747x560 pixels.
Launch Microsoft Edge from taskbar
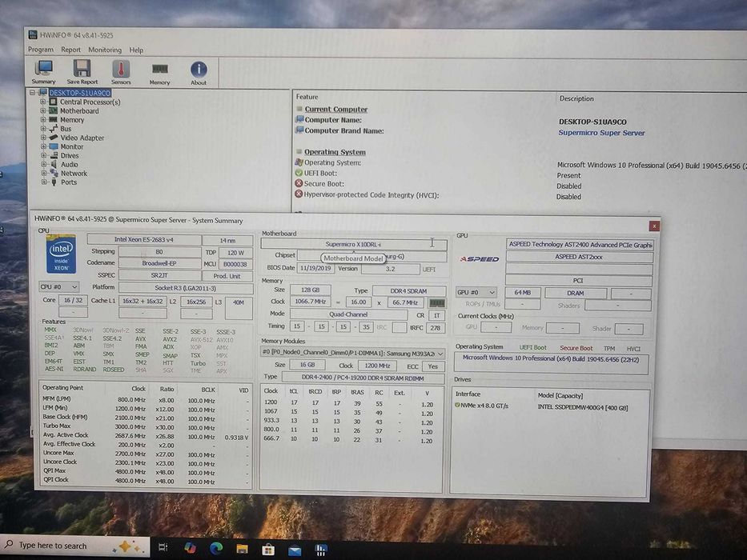pyautogui.click(x=216, y=549)
